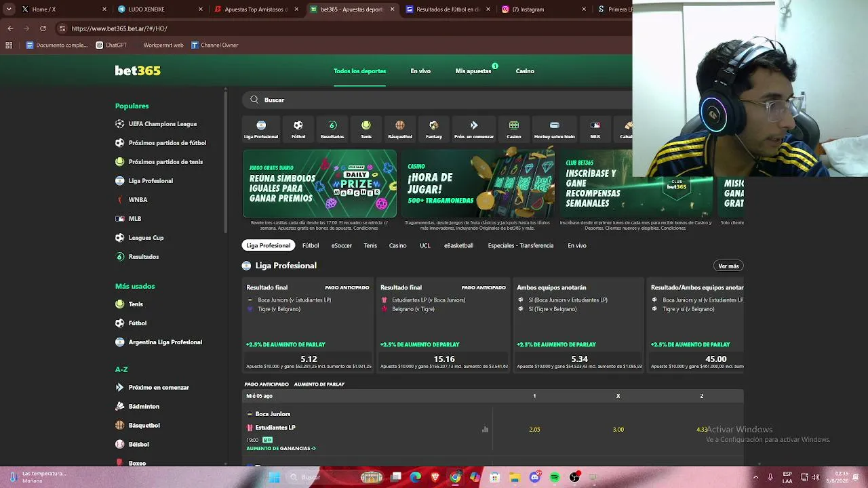
Task: Switch to the LUDO XENEIXE browser tab
Action: [160, 9]
